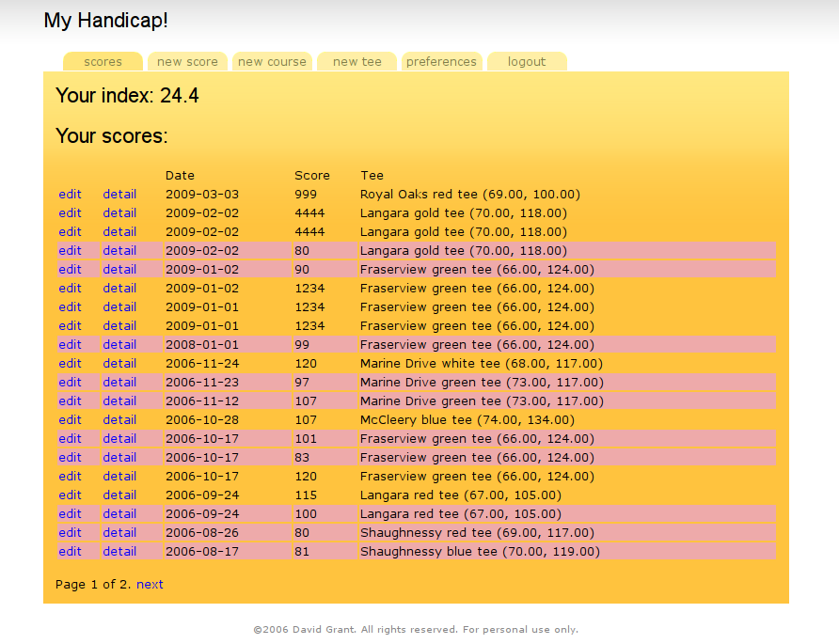Image resolution: width=839 pixels, height=644 pixels.
Task: Edit the 2009-01-02 Fraserview score of 90
Action: tap(70, 269)
